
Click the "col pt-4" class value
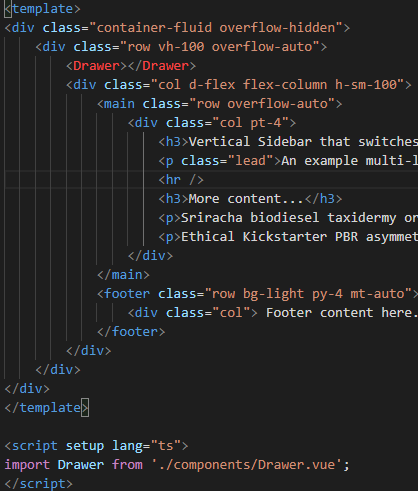(x=250, y=123)
